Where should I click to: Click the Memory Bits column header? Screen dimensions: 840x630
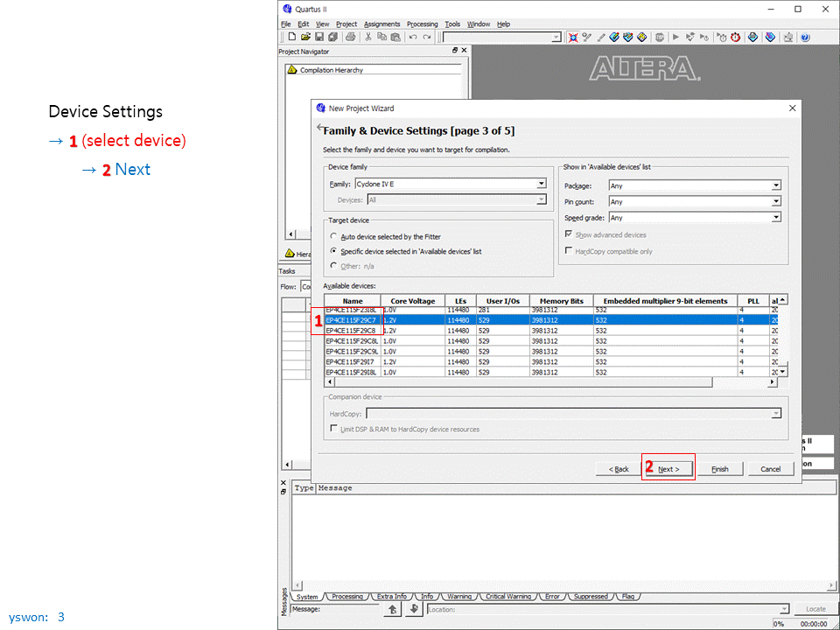click(562, 301)
